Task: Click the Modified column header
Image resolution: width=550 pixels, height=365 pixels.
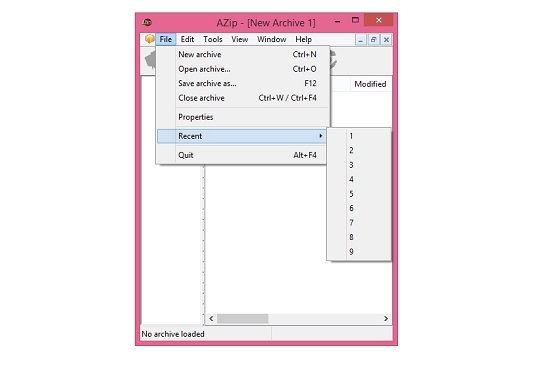Action: tap(370, 84)
